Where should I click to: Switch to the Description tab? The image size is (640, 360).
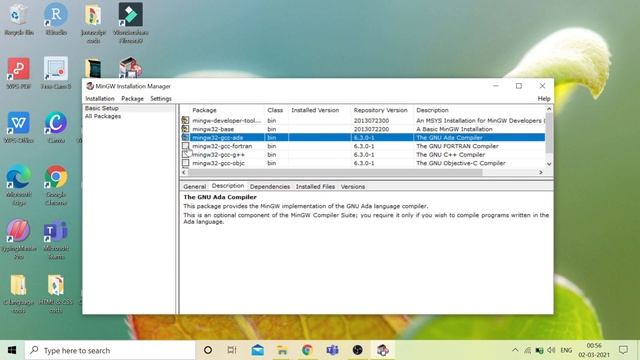coord(228,186)
